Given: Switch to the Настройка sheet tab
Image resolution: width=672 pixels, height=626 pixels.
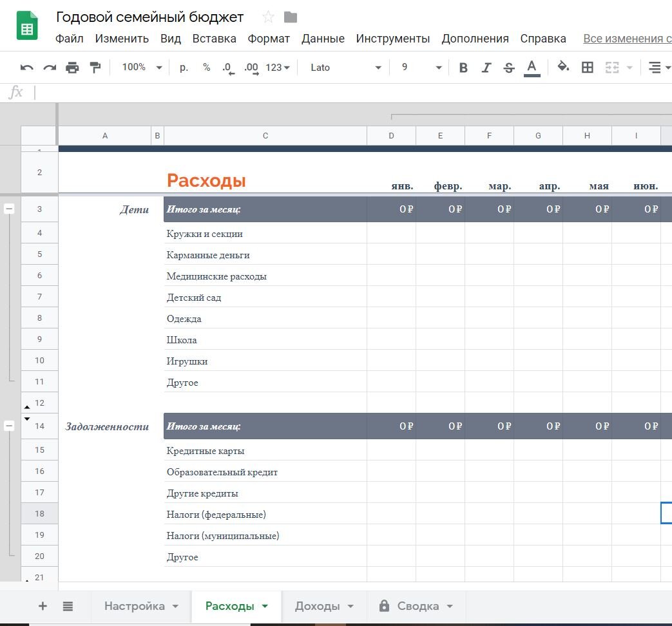Looking at the screenshot, I should pyautogui.click(x=135, y=606).
